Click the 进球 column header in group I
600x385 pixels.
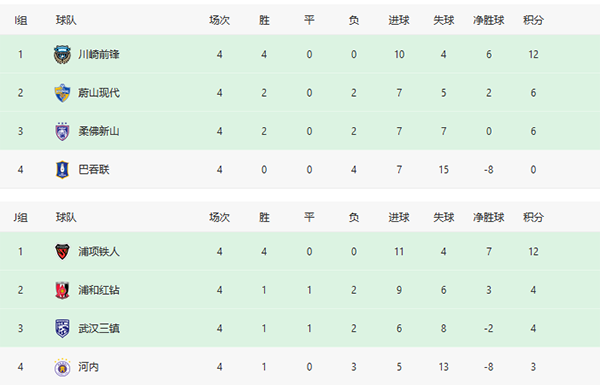pos(399,20)
